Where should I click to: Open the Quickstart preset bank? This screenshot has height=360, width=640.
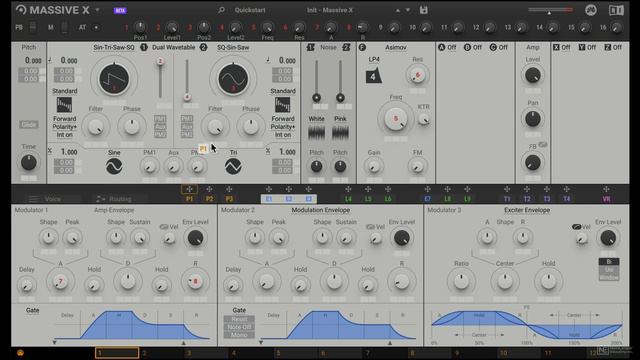click(x=250, y=10)
